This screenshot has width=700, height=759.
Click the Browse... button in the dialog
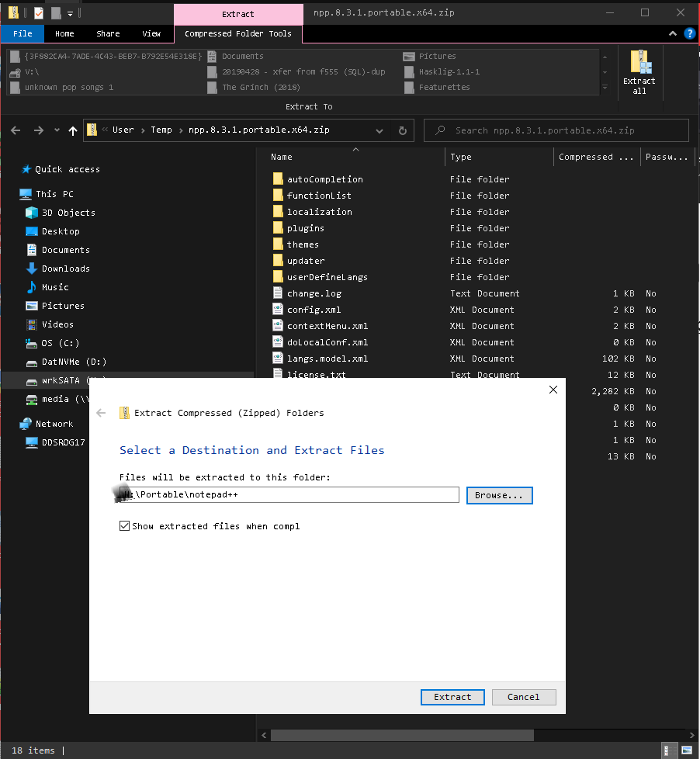[x=499, y=495]
